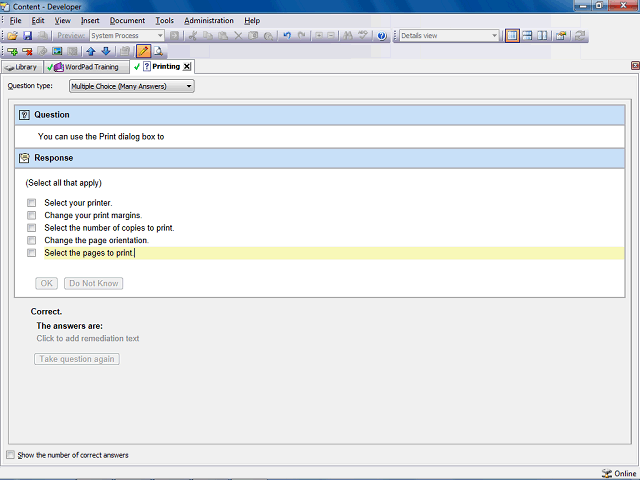
Task: Click the Do Not Know button
Action: pyautogui.click(x=93, y=283)
